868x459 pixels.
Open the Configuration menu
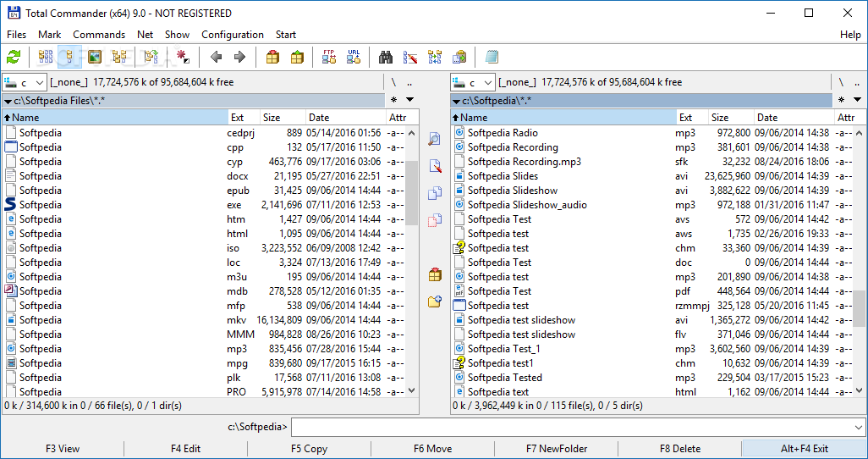[233, 35]
